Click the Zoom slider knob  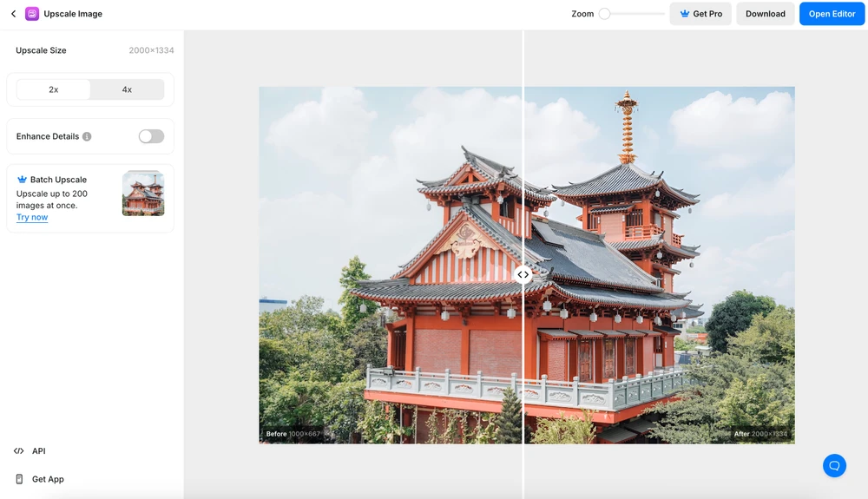(605, 14)
